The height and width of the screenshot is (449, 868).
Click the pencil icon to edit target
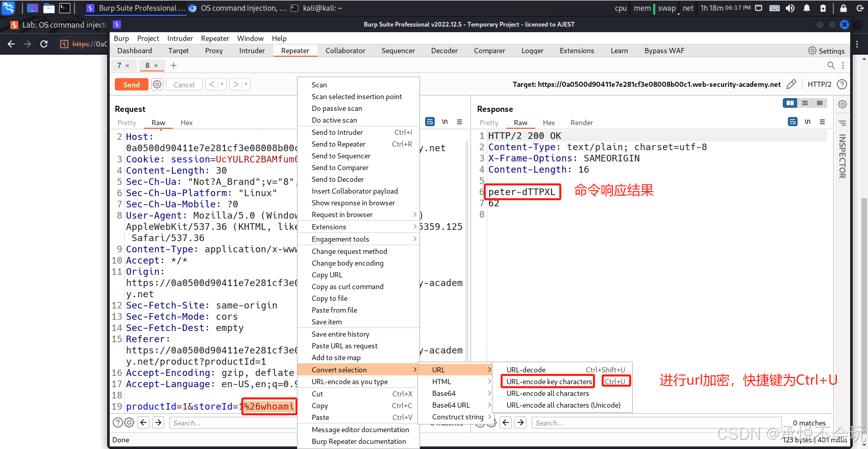coord(791,84)
